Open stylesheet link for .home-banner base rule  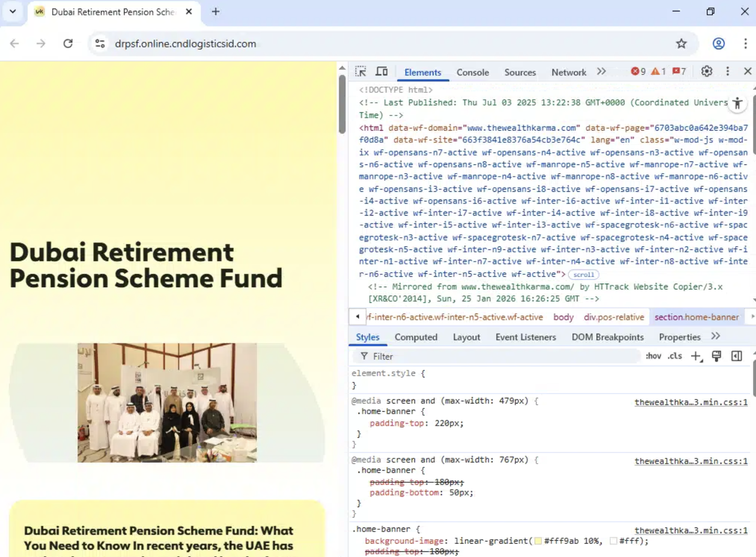[691, 531]
